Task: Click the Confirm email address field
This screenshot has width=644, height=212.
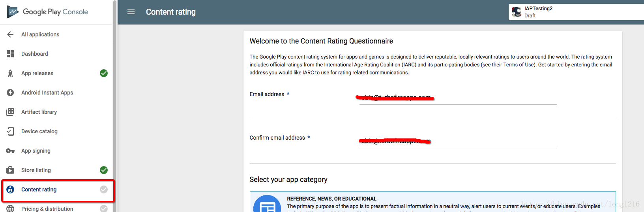Action: [458, 141]
